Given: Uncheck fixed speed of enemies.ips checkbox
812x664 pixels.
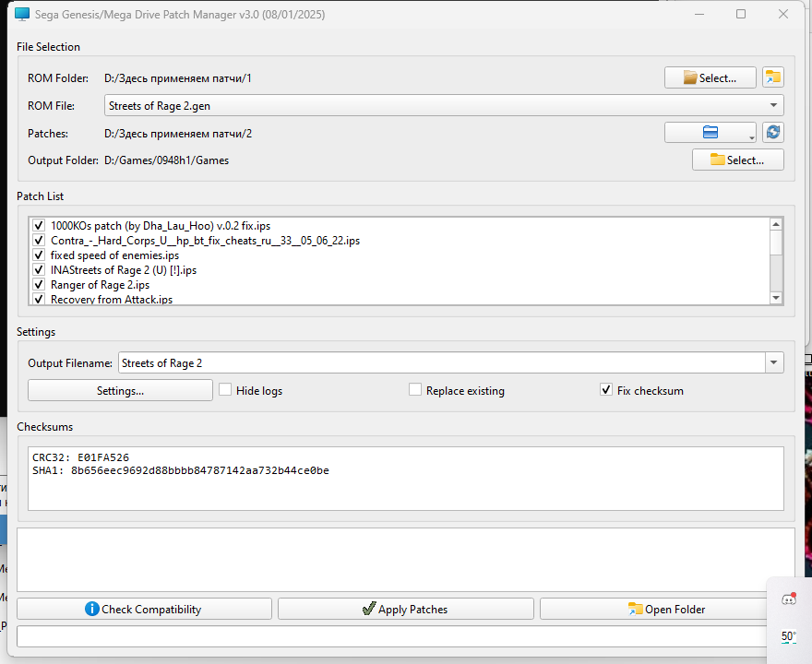Looking at the screenshot, I should click(x=39, y=255).
